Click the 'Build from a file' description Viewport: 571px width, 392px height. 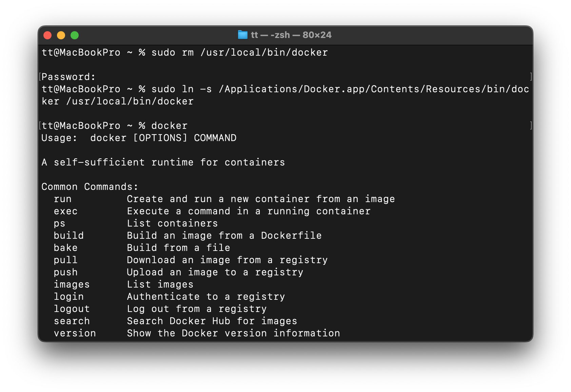click(x=179, y=248)
